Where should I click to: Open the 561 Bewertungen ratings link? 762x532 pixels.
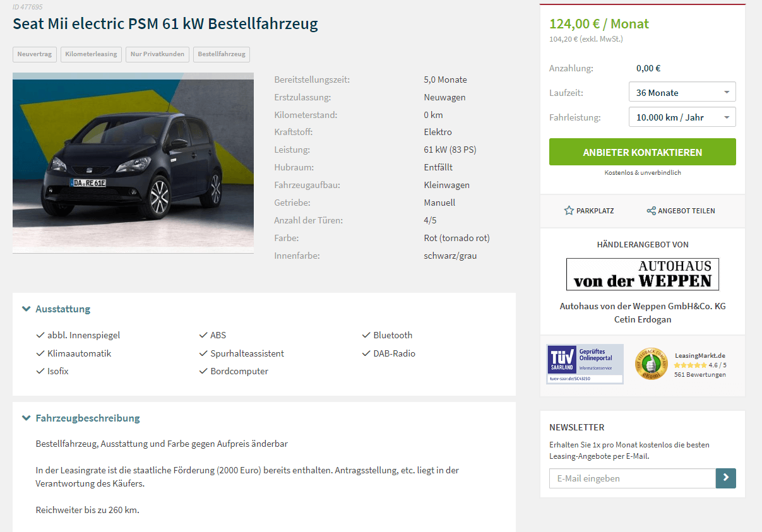[x=700, y=374]
